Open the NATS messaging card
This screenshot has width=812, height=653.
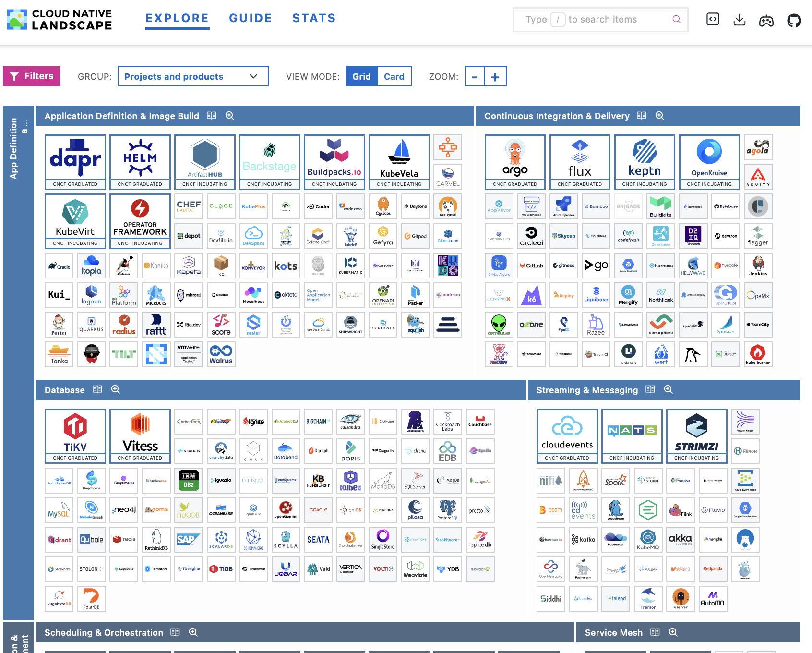click(x=632, y=436)
